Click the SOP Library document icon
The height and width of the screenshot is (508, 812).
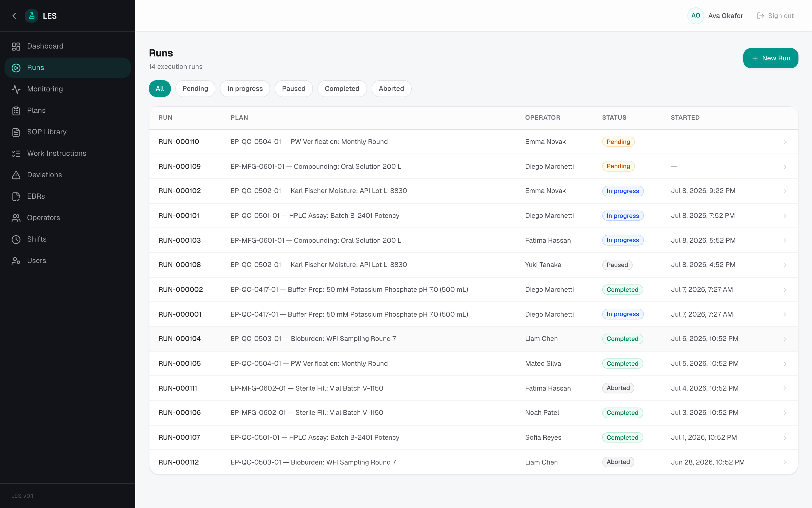click(x=16, y=132)
